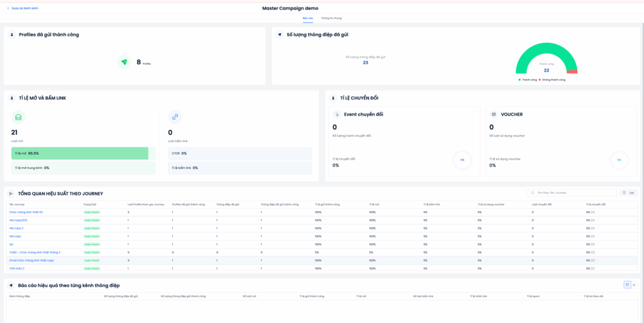Click the green open-mail icon above 21
This screenshot has width=644, height=323.
[19, 117]
